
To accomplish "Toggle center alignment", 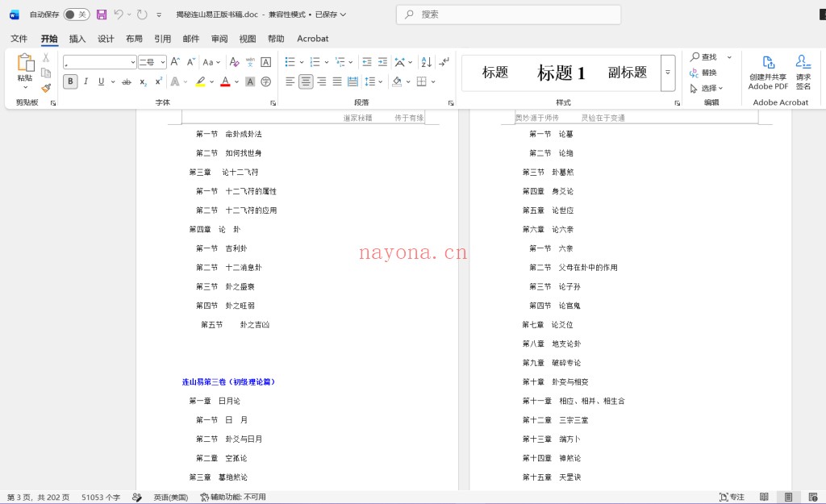I will point(306,81).
